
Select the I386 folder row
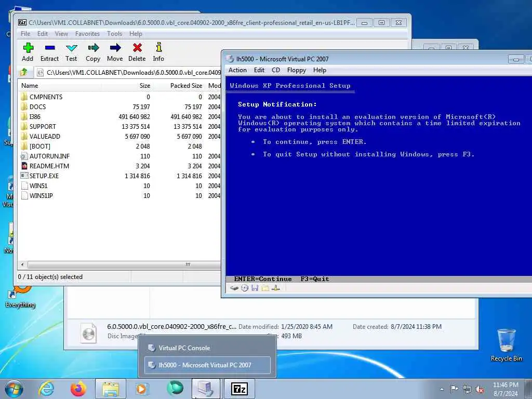click(x=120, y=117)
